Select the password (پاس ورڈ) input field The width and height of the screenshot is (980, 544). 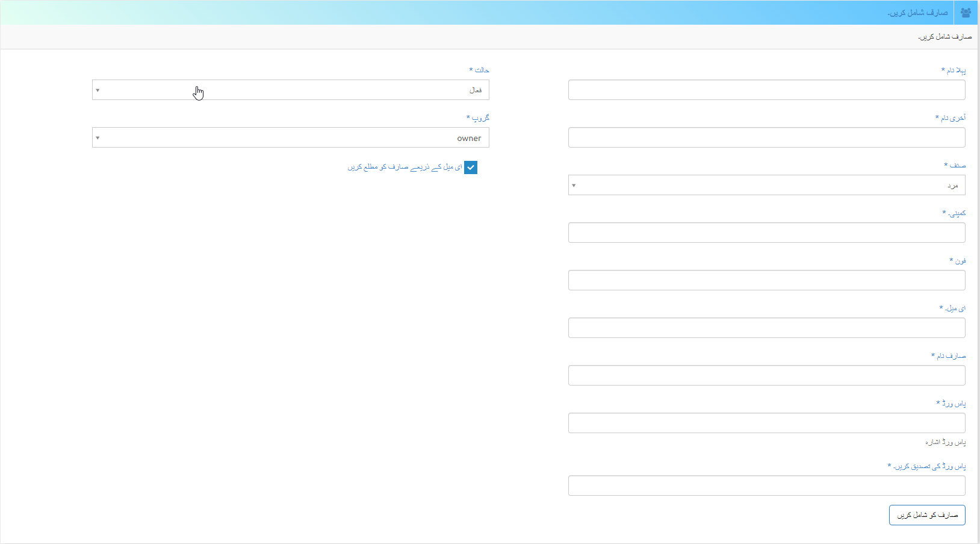coord(766,424)
